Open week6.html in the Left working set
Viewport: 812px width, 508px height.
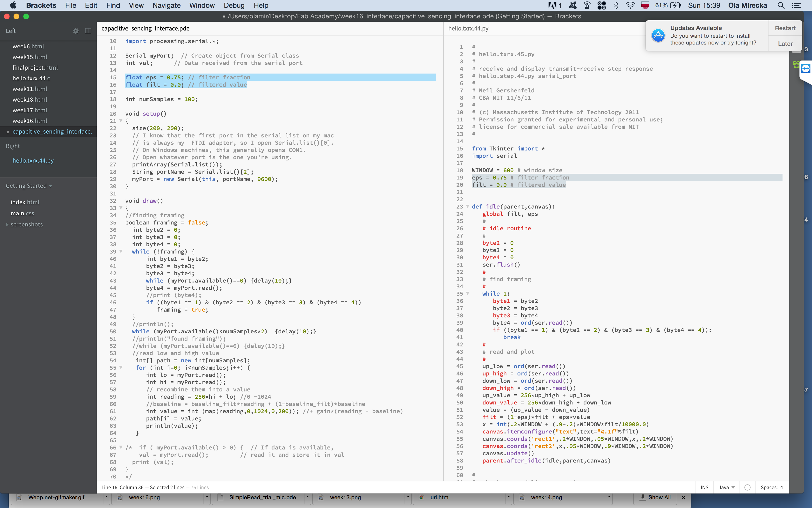tap(28, 46)
